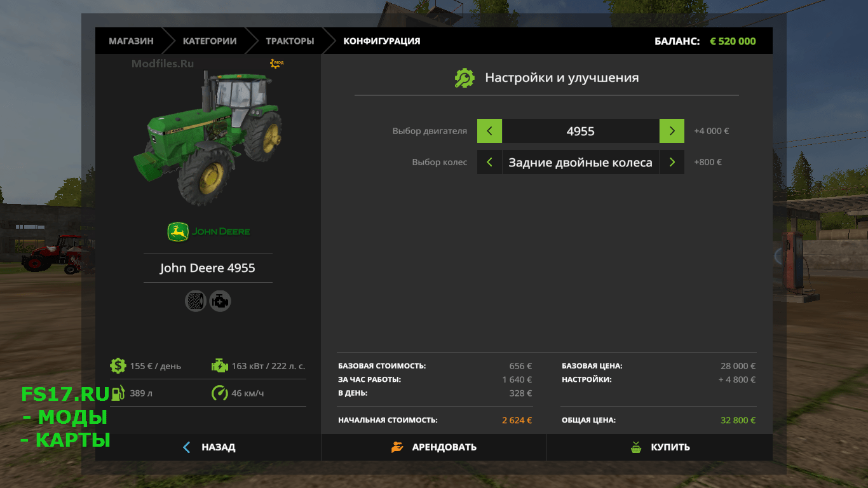This screenshot has width=868, height=488.
Task: Click the Выбор колес label
Action: click(440, 162)
